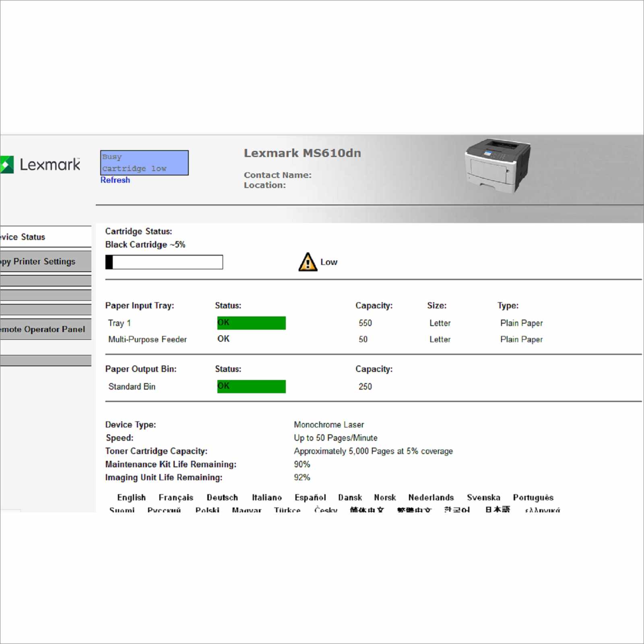
Task: Click the Tray 1 Plain Paper type value
Action: pyautogui.click(x=522, y=323)
